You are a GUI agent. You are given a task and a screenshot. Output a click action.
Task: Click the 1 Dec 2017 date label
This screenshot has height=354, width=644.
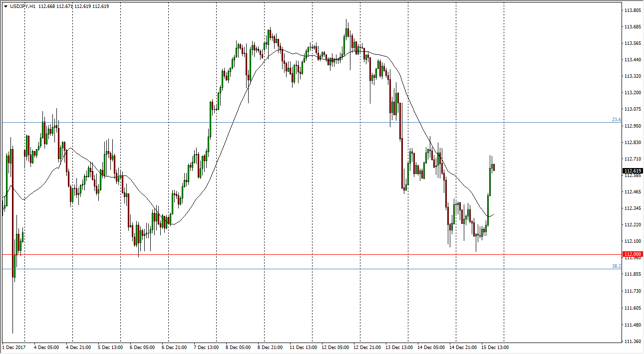(13, 347)
